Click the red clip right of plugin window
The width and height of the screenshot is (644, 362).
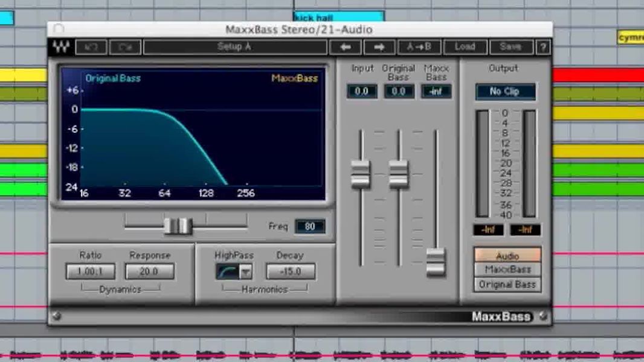pos(599,75)
